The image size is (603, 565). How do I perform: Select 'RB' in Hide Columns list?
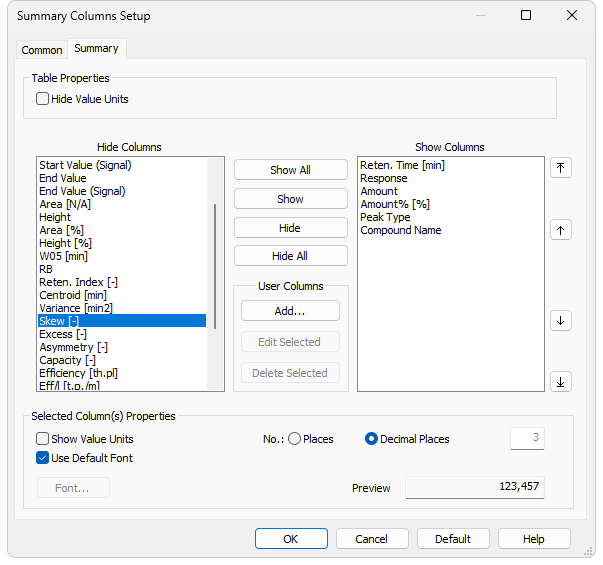(122, 269)
